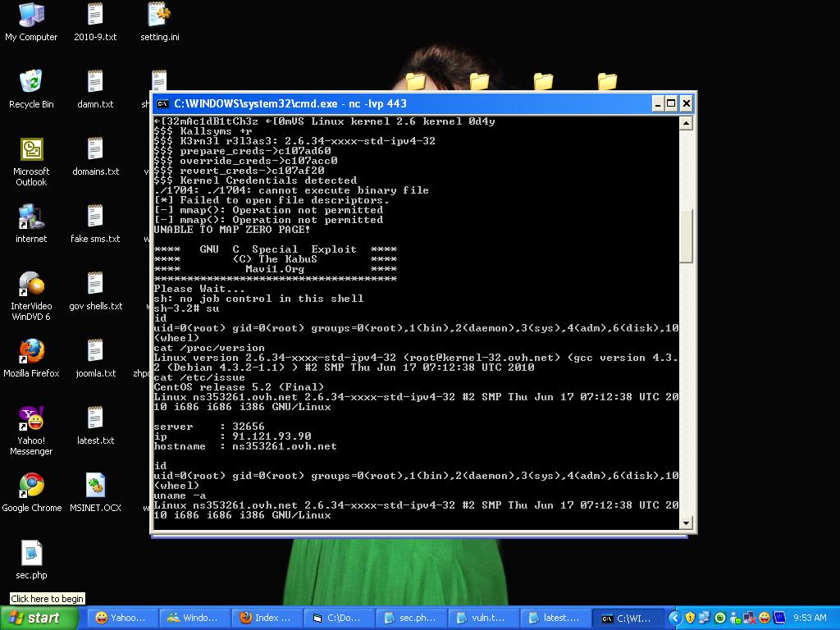Select the InterVideo WinDVD 6 shortcut

pos(31,297)
